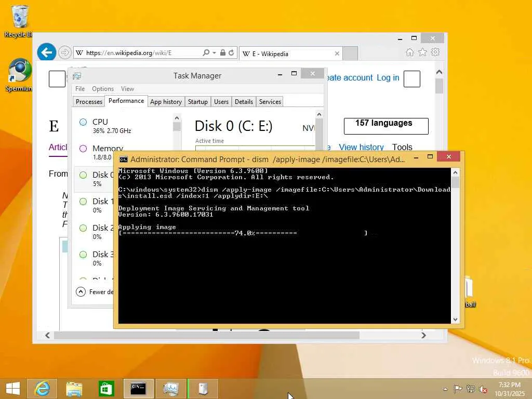Viewport: 532px width, 399px height.
Task: Open the 157 languages dropdown
Action: click(386, 126)
